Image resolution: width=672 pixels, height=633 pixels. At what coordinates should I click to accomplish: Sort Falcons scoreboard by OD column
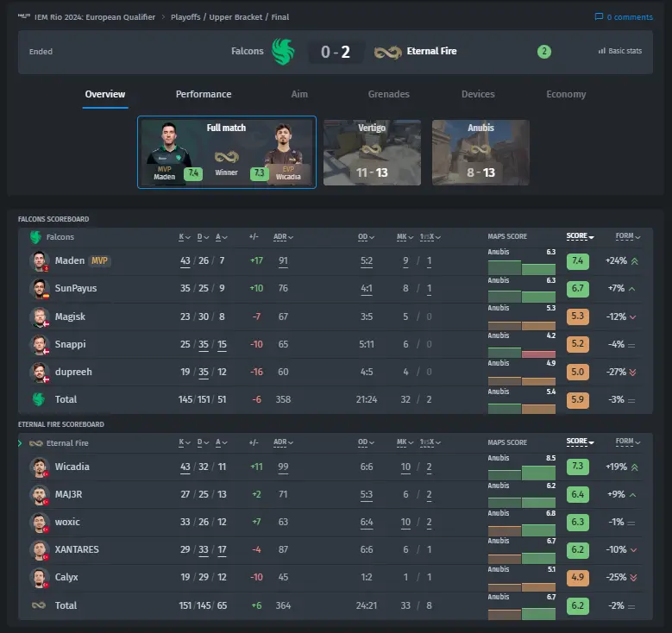366,237
